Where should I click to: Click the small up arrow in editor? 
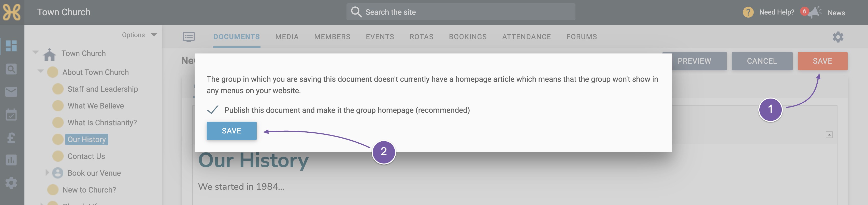(x=829, y=135)
